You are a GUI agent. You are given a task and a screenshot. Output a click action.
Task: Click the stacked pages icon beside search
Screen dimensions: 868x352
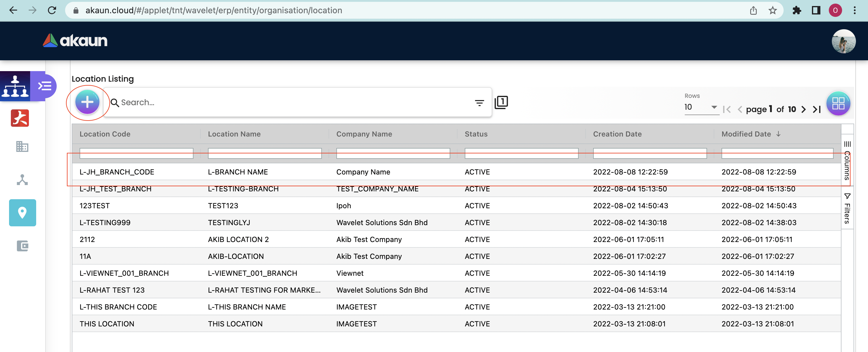tap(501, 102)
